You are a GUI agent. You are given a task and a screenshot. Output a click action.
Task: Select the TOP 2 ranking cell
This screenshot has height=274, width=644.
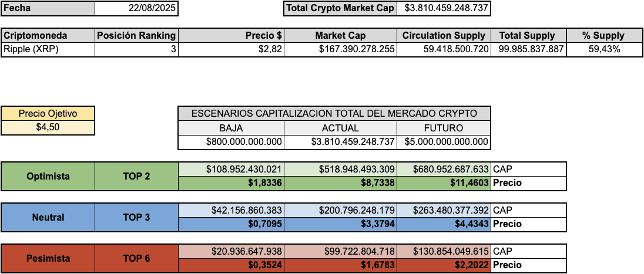coord(136,177)
